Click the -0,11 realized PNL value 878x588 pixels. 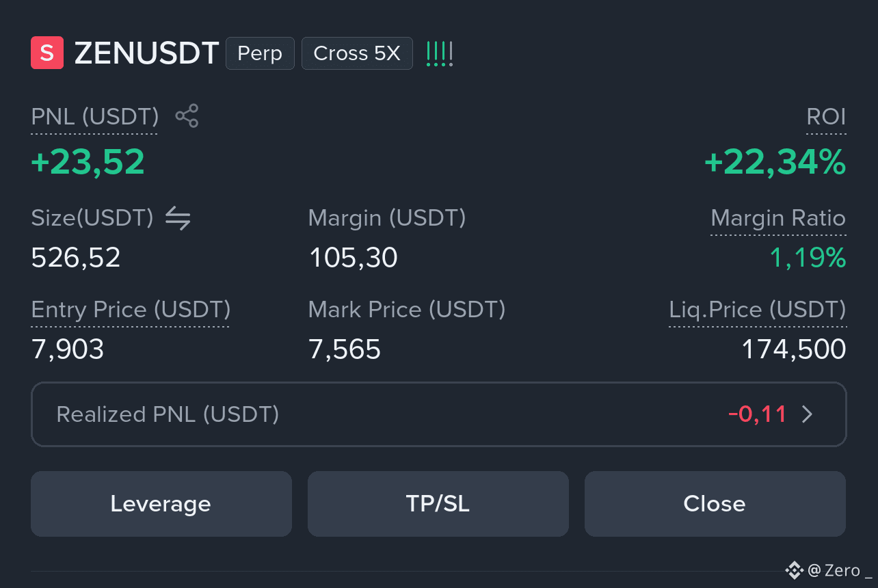pos(758,414)
